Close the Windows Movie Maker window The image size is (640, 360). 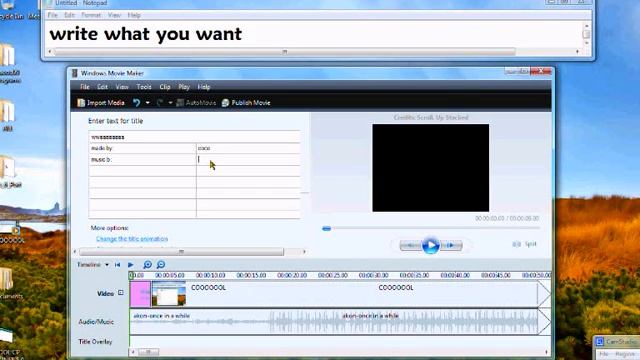(541, 71)
